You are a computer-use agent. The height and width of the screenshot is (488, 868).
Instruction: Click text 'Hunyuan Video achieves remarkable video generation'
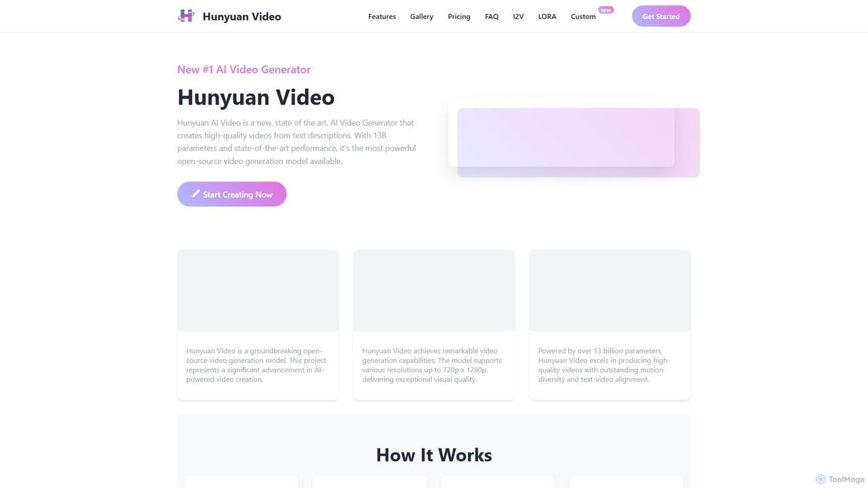433,365
